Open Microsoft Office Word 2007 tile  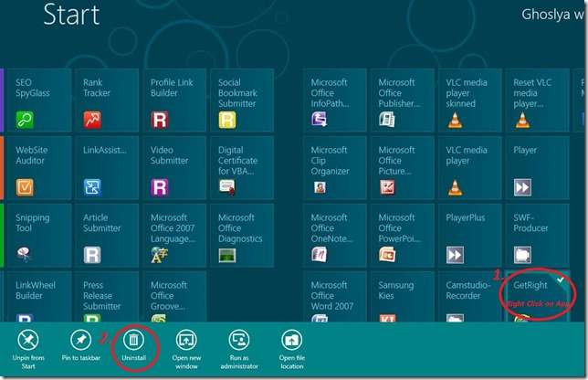coord(334,296)
